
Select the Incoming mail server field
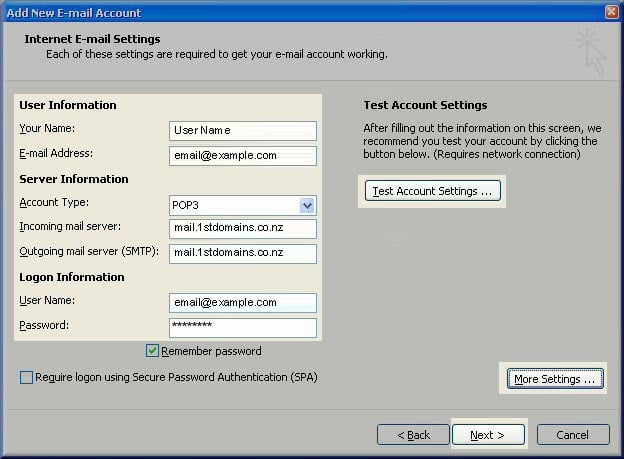coord(243,229)
